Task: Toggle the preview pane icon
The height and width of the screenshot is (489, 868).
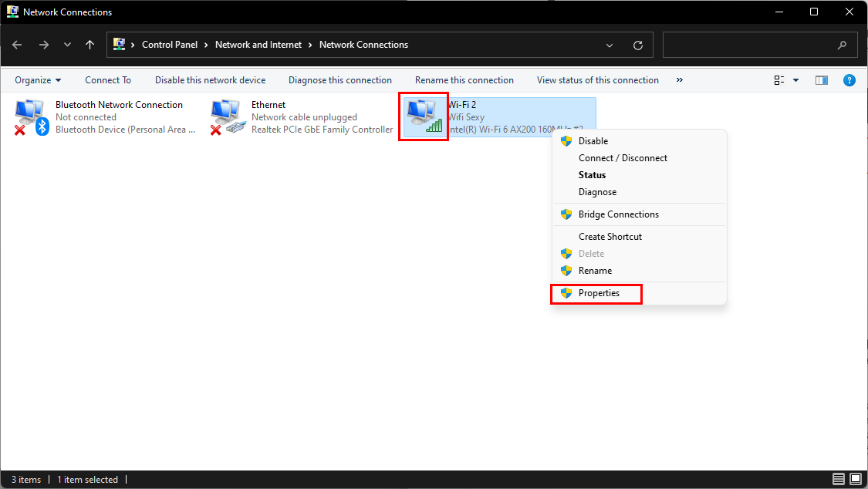Action: (822, 80)
